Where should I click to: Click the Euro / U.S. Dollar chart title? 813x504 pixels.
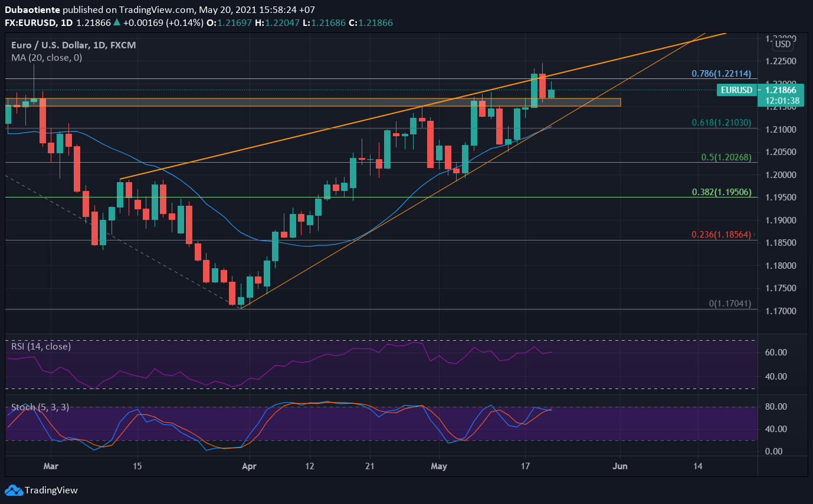point(74,45)
